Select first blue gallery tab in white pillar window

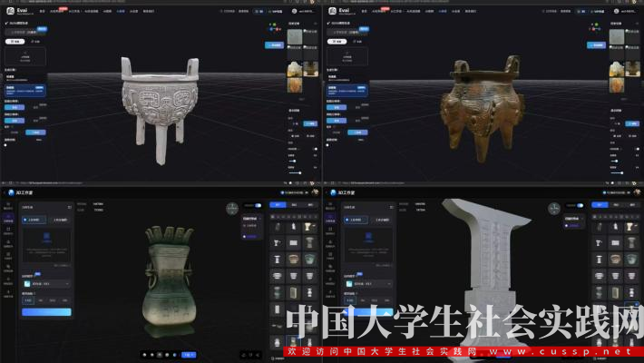600,205
